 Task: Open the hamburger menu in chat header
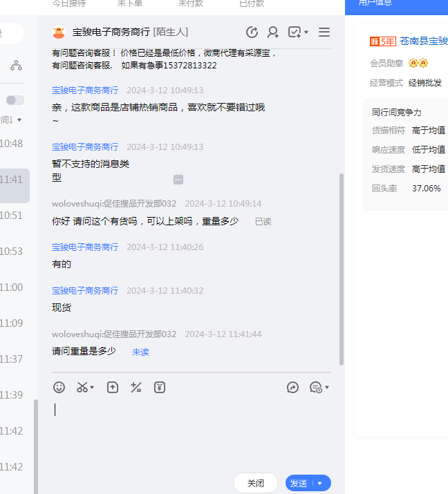(x=324, y=32)
